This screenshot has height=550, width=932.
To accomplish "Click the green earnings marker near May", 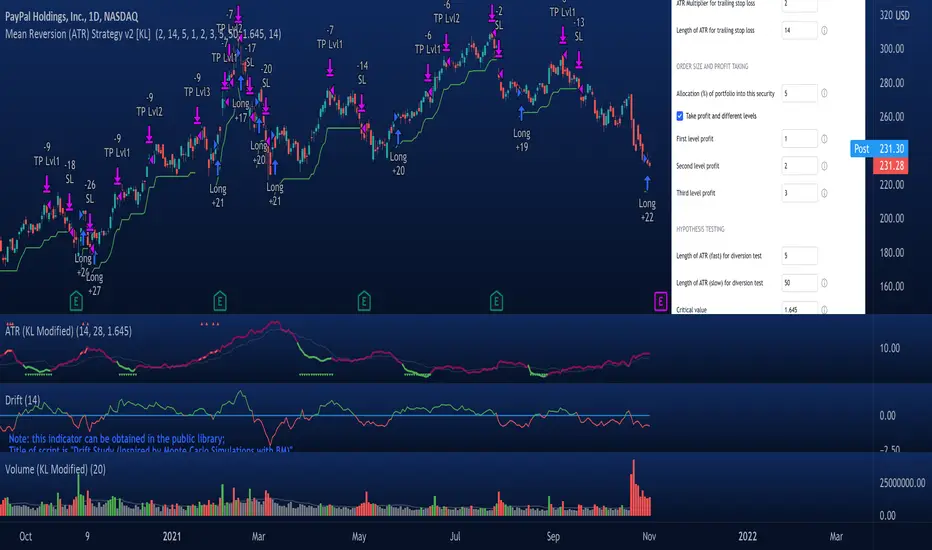I will tap(364, 300).
